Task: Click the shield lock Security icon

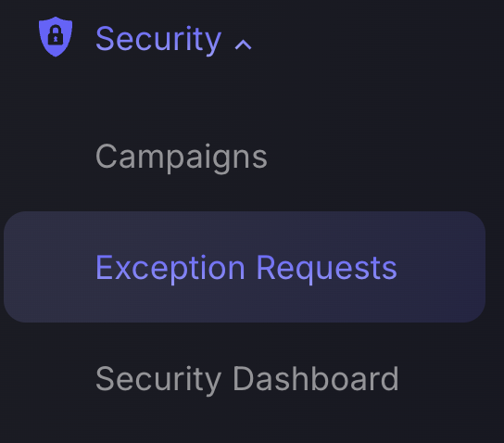Action: [56, 37]
